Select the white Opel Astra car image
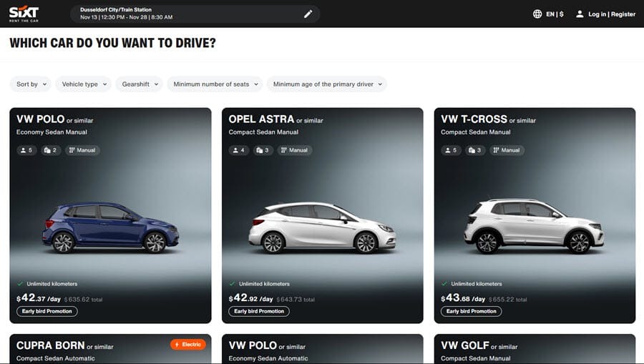 click(322, 227)
